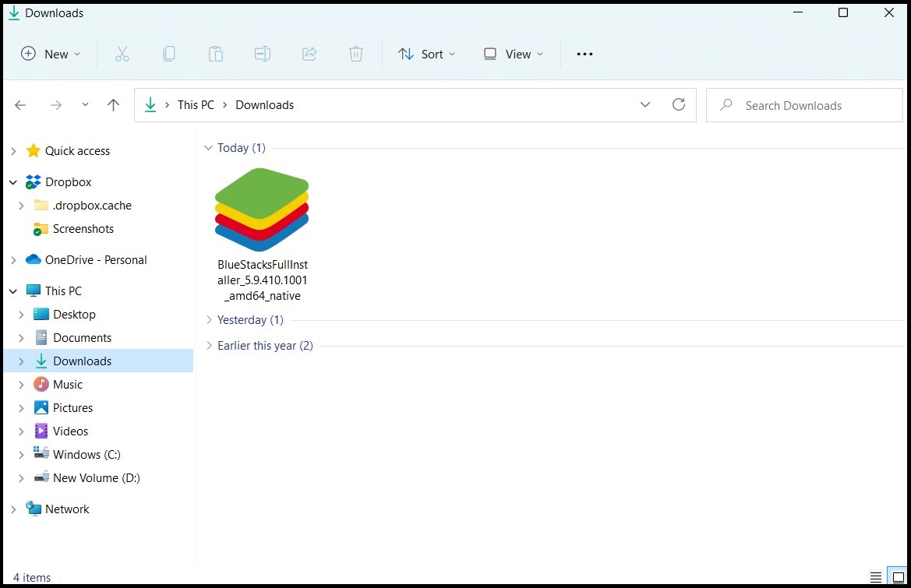Viewport: 911px width, 588px height.
Task: Click the path root chevron after the download icon
Action: [168, 105]
